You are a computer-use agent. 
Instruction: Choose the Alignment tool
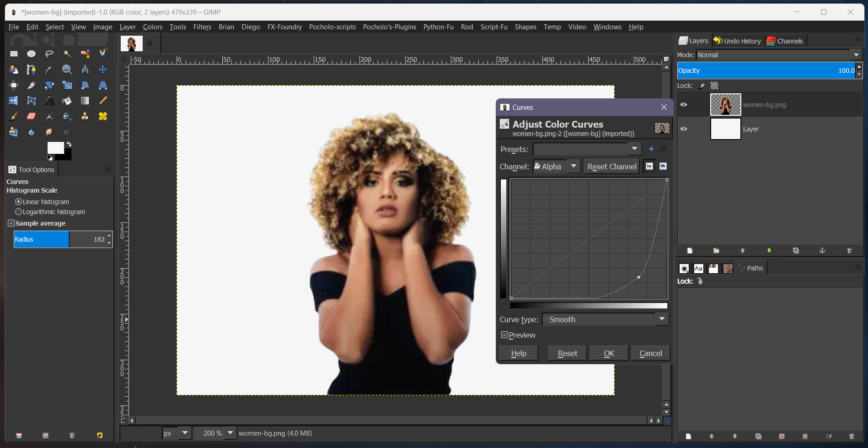[x=14, y=85]
